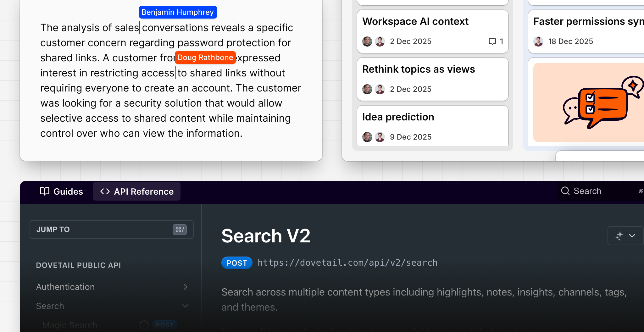Image resolution: width=644 pixels, height=332 pixels.
Task: Click the Benjamin Humphrey cursor label
Action: (178, 12)
